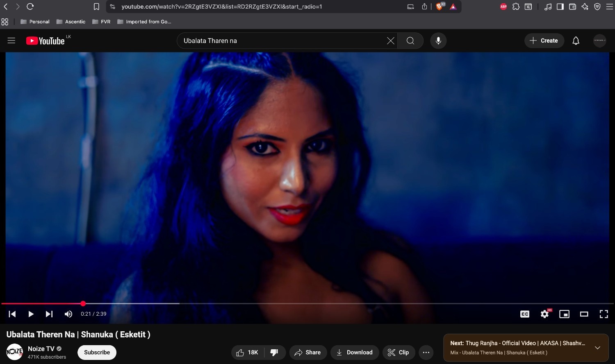Go forward to the next page
This screenshot has height=364, width=615.
(18, 7)
